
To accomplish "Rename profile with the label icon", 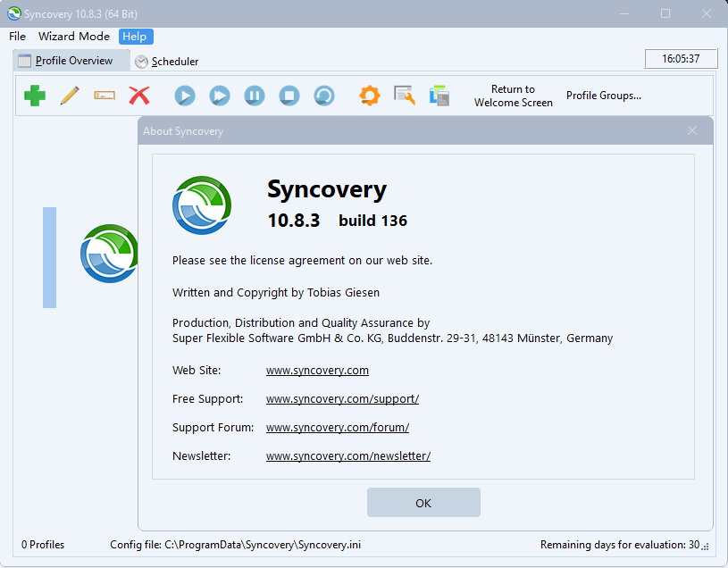I will click(105, 96).
